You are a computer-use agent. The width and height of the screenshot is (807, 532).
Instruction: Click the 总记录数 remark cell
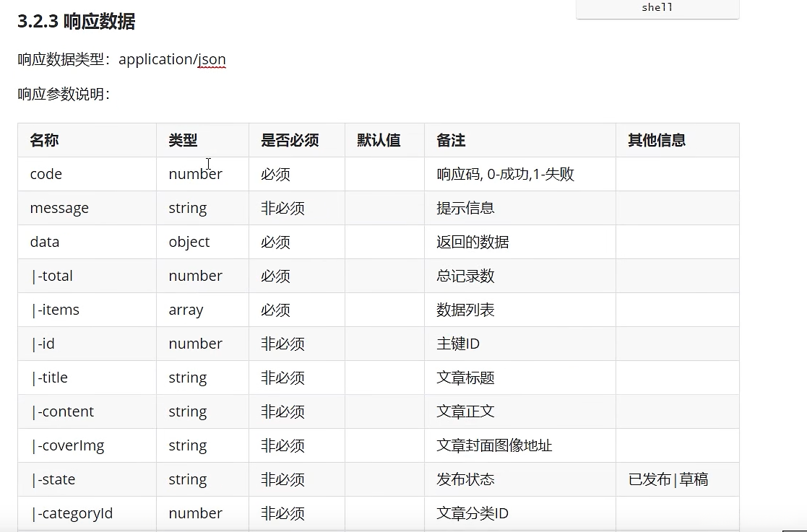[x=520, y=276]
